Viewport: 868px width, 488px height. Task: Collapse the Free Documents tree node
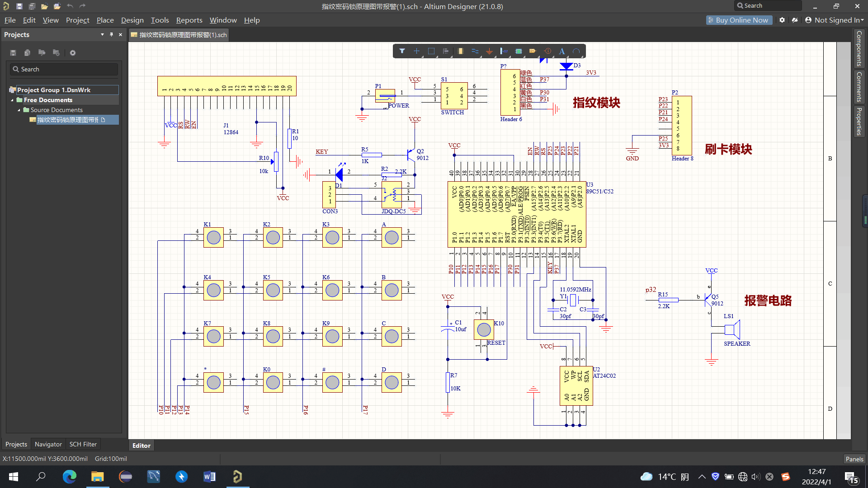coord(12,100)
